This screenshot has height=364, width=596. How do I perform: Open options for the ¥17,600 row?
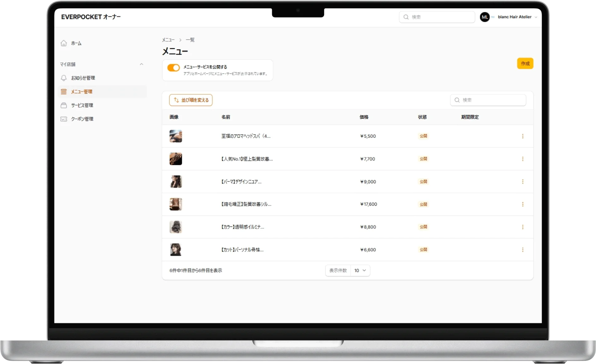(523, 204)
